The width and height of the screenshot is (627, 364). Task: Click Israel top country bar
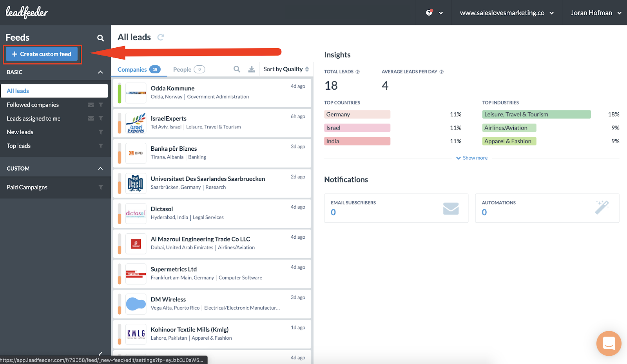point(357,128)
